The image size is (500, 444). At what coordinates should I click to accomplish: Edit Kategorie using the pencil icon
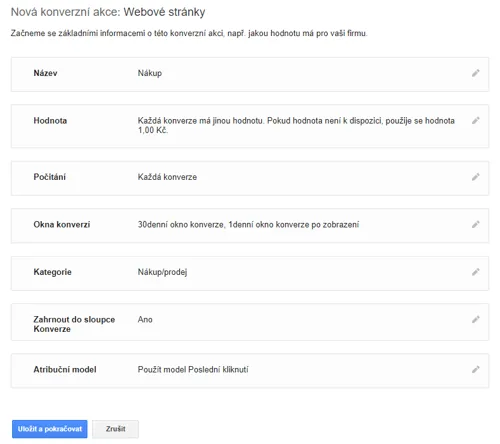(x=476, y=272)
